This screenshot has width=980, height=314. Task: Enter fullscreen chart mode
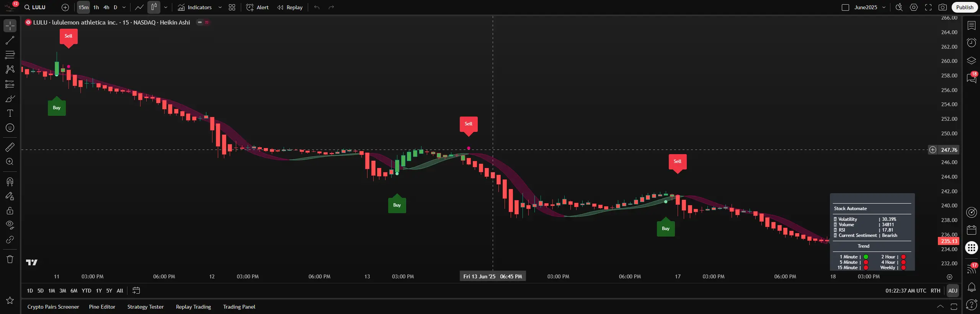928,7
